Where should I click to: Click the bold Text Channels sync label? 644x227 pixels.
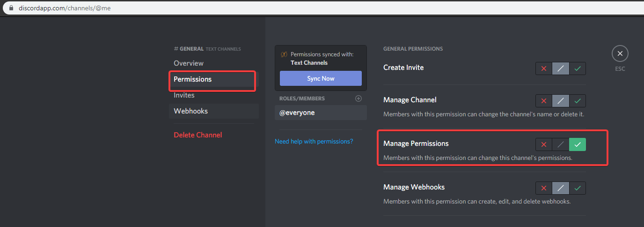tap(309, 62)
